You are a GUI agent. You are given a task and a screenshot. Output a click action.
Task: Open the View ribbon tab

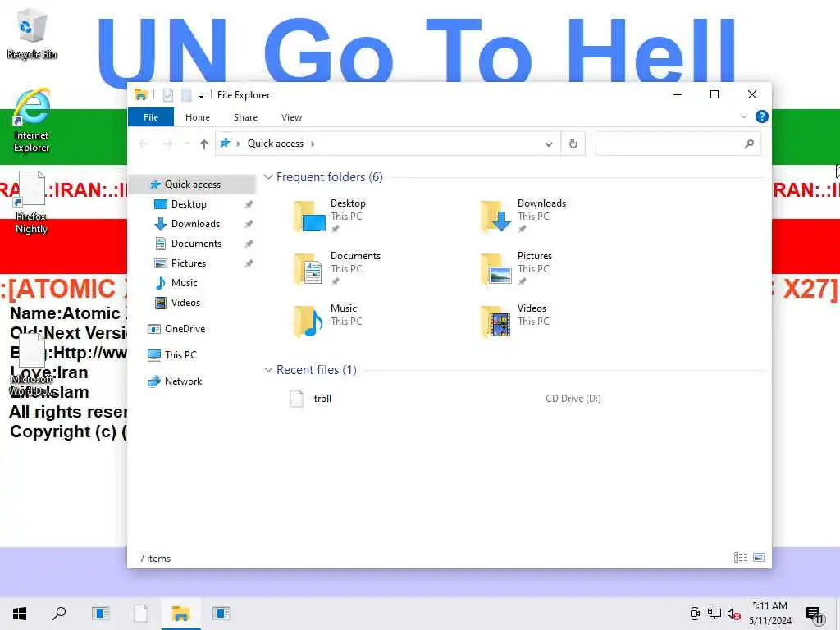point(291,117)
